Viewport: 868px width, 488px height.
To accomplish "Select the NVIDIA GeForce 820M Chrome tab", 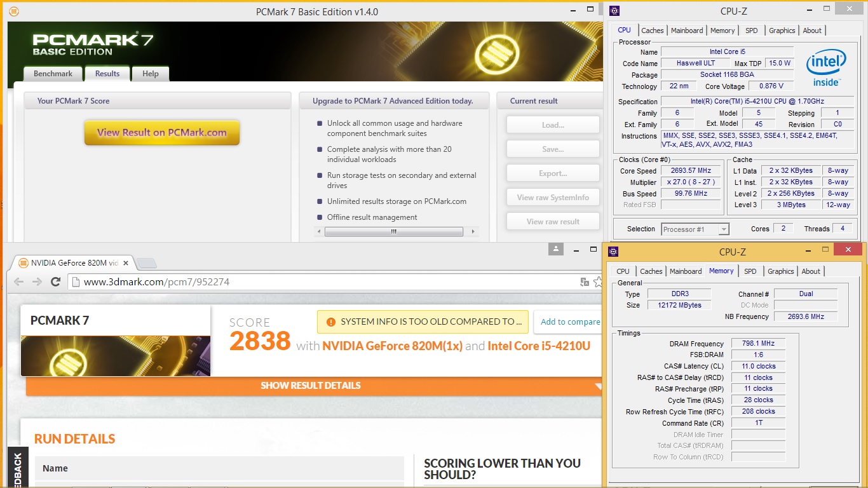I will pos(73,263).
